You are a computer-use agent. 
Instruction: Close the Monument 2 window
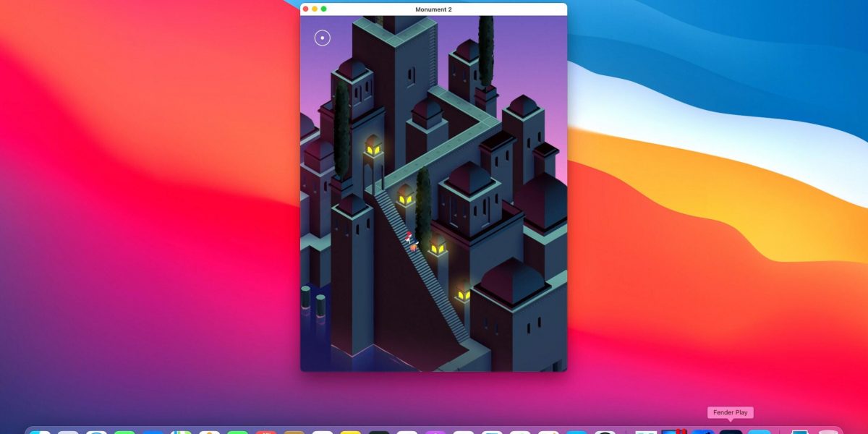point(306,9)
